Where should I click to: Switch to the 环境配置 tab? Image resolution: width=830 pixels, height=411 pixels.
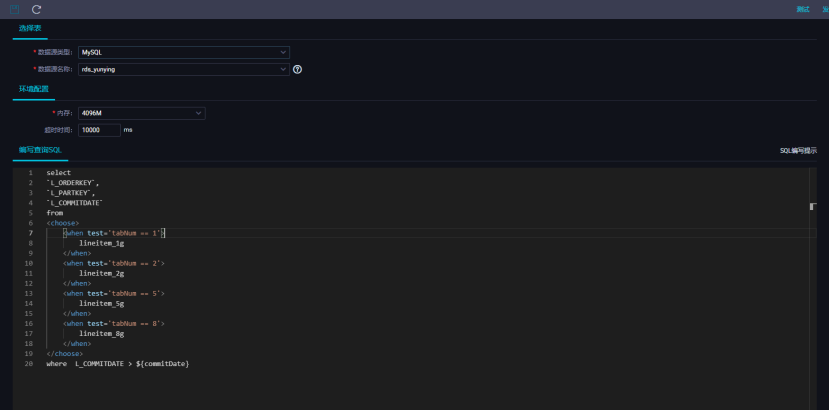click(34, 88)
